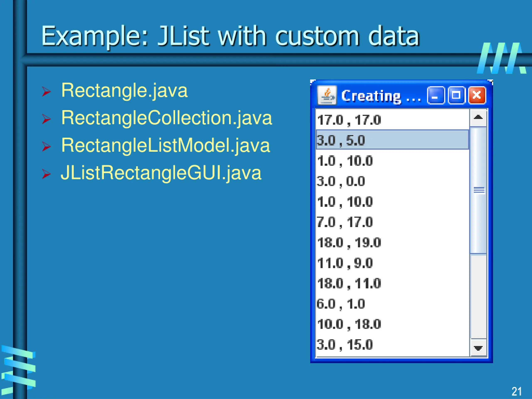Select the list row '18.0 , 11.0'
This screenshot has width=532, height=399.
[x=393, y=283]
